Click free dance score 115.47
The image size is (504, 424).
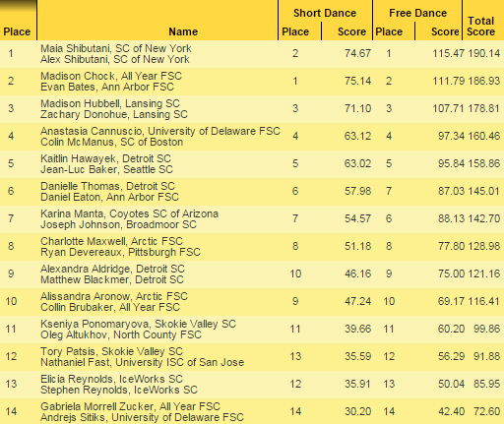pos(449,53)
